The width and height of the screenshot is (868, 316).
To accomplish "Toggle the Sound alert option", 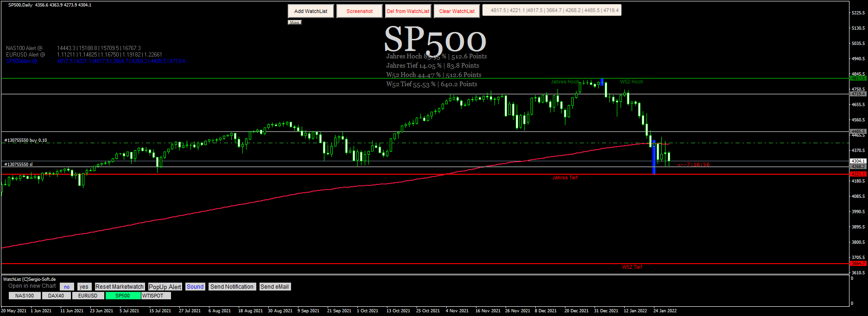I will pos(195,287).
